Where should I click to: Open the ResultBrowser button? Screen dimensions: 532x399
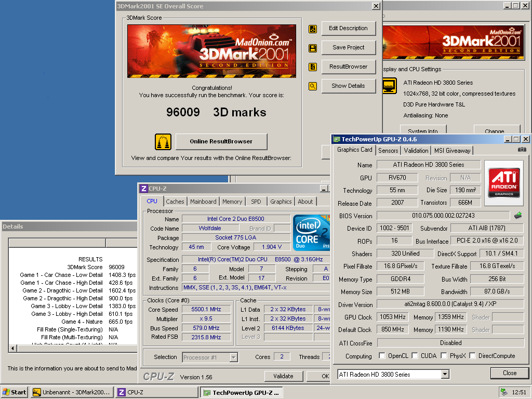[x=348, y=66]
